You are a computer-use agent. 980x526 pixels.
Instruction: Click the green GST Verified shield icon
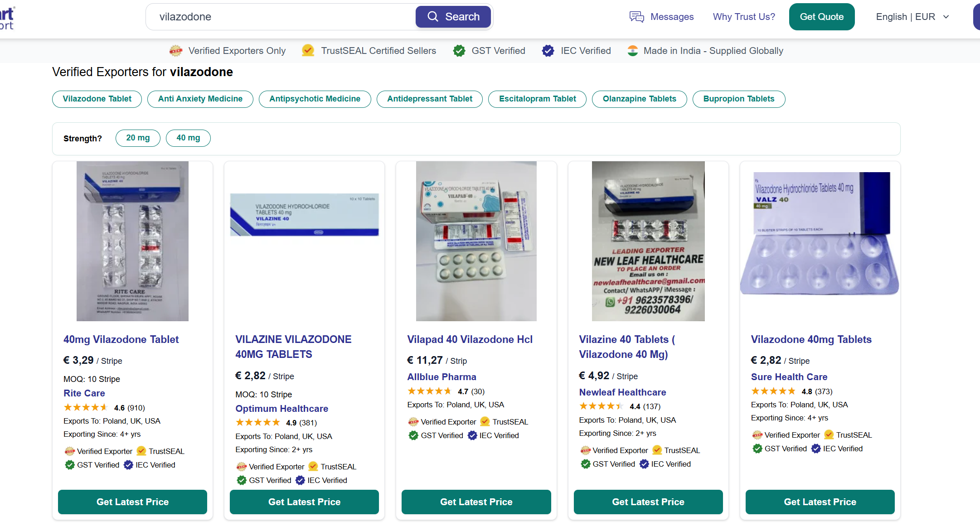459,51
